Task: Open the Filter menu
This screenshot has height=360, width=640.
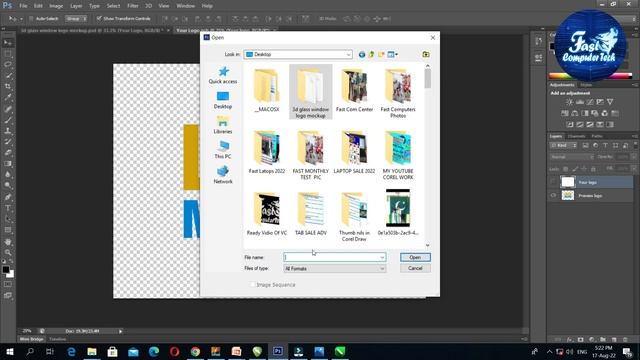Action: pos(133,6)
